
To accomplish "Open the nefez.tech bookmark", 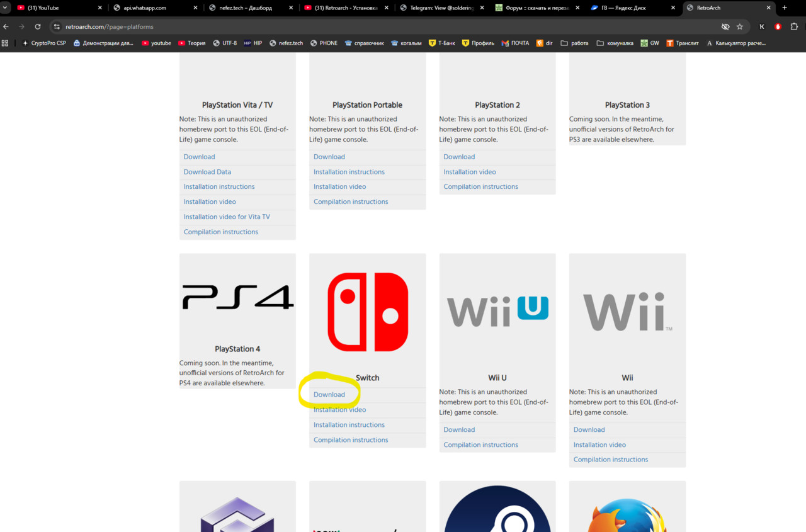I will pyautogui.click(x=286, y=43).
